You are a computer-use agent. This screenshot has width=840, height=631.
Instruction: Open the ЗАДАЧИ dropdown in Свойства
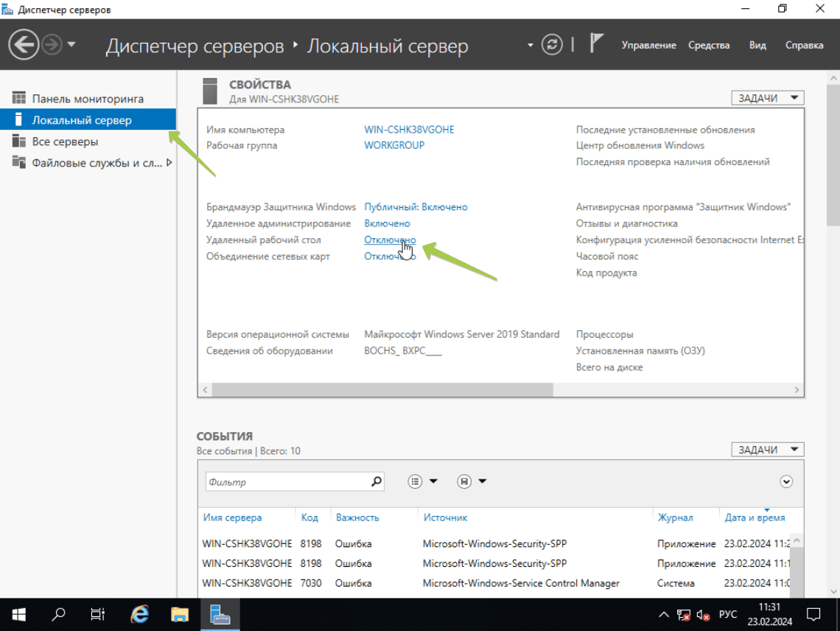point(768,98)
